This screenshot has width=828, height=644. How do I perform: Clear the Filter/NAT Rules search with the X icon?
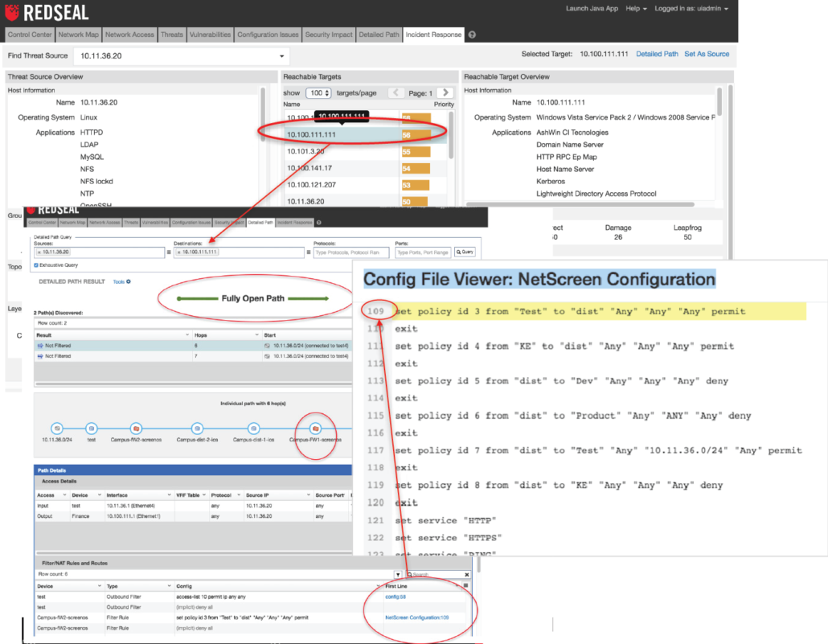click(467, 574)
